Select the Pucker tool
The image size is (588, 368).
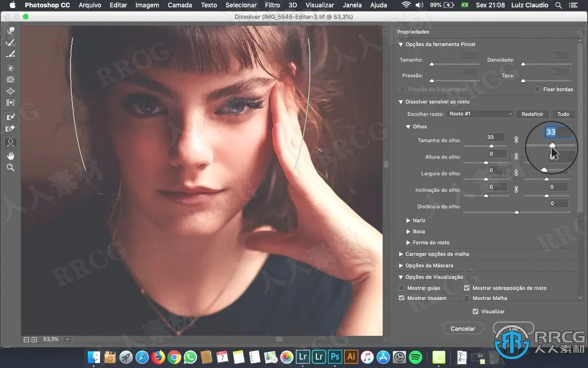click(11, 80)
